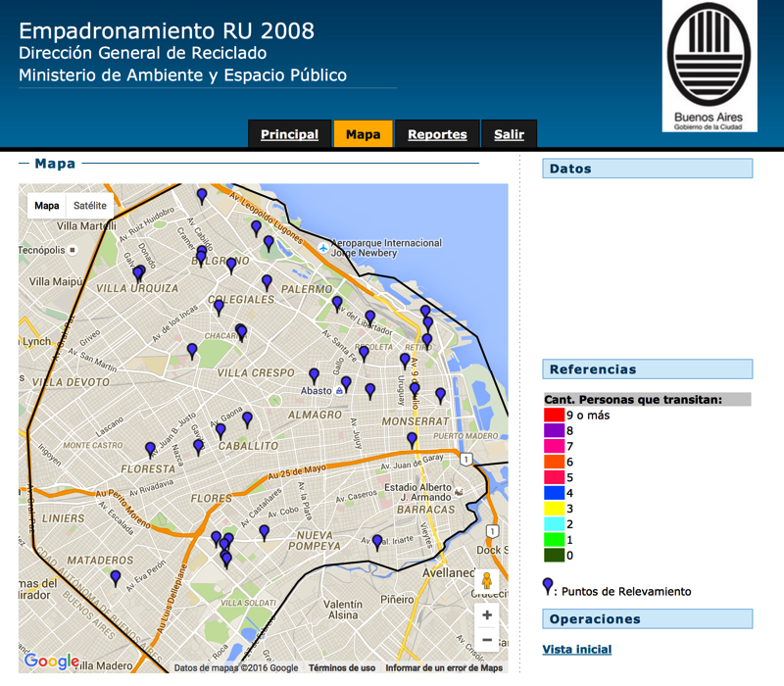Click the Salir tab to log out

point(509,134)
